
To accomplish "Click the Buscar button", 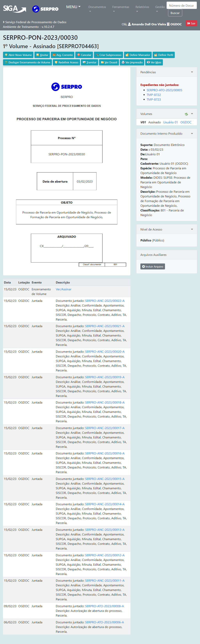I will click(x=175, y=13).
